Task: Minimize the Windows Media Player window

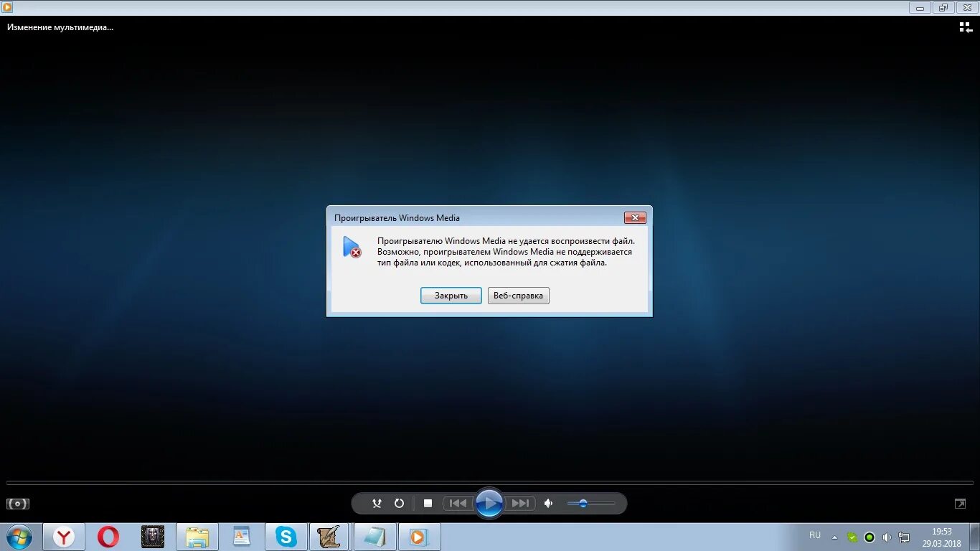Action: point(920,7)
